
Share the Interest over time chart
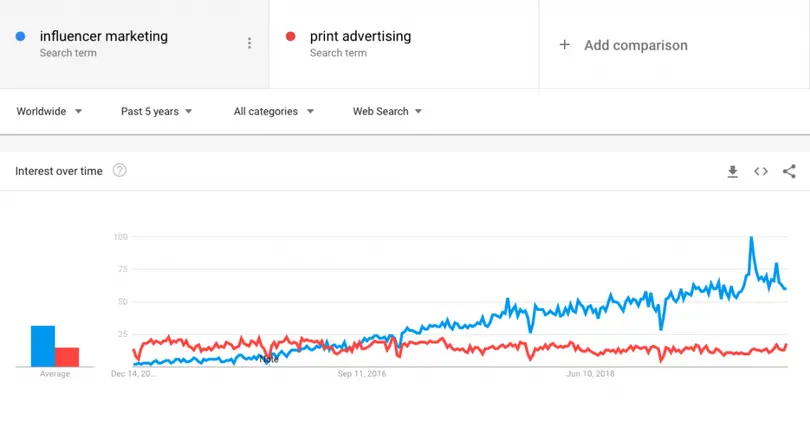pyautogui.click(x=789, y=172)
